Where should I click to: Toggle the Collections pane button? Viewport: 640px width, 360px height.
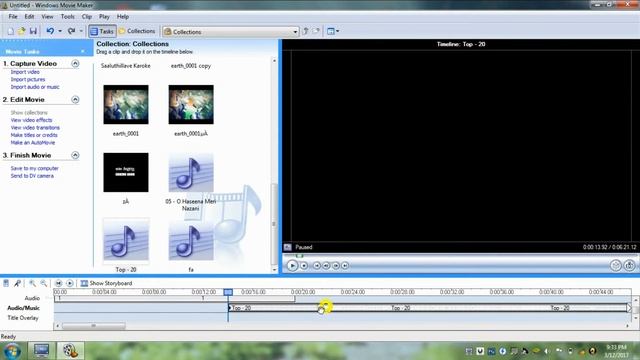click(137, 31)
